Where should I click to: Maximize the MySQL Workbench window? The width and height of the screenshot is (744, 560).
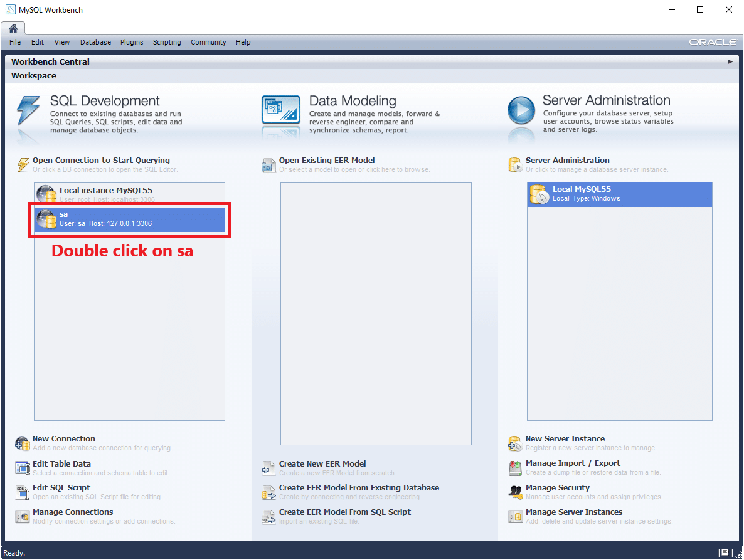700,9
